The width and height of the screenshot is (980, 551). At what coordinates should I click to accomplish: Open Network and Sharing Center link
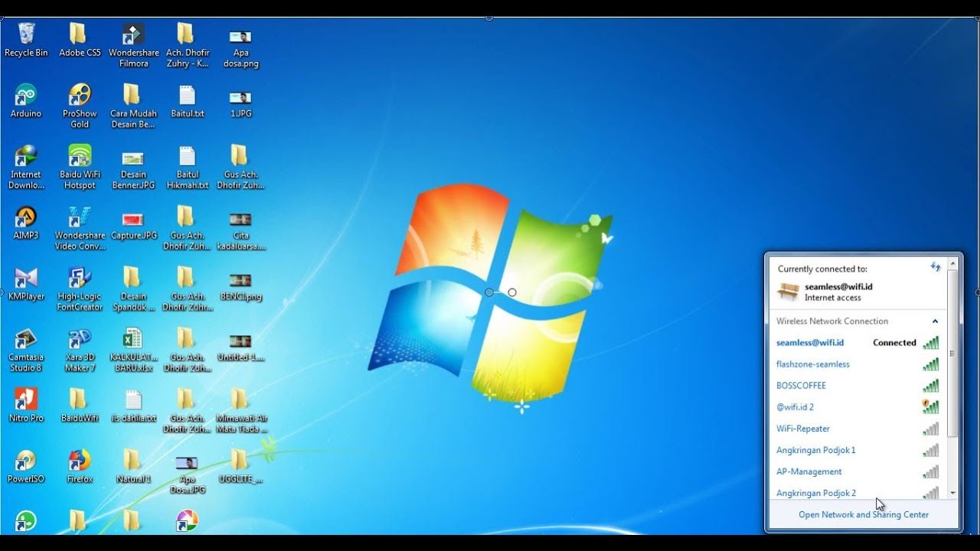click(864, 514)
